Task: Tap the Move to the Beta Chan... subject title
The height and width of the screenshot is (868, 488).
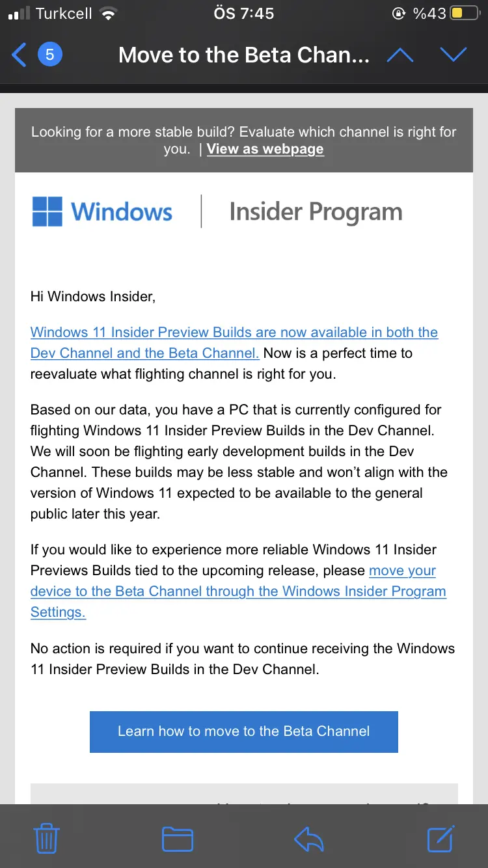Action: click(x=244, y=55)
